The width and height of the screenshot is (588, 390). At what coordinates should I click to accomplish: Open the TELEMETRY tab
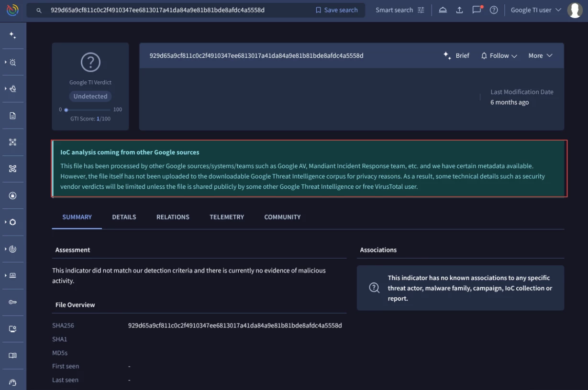[x=227, y=217]
